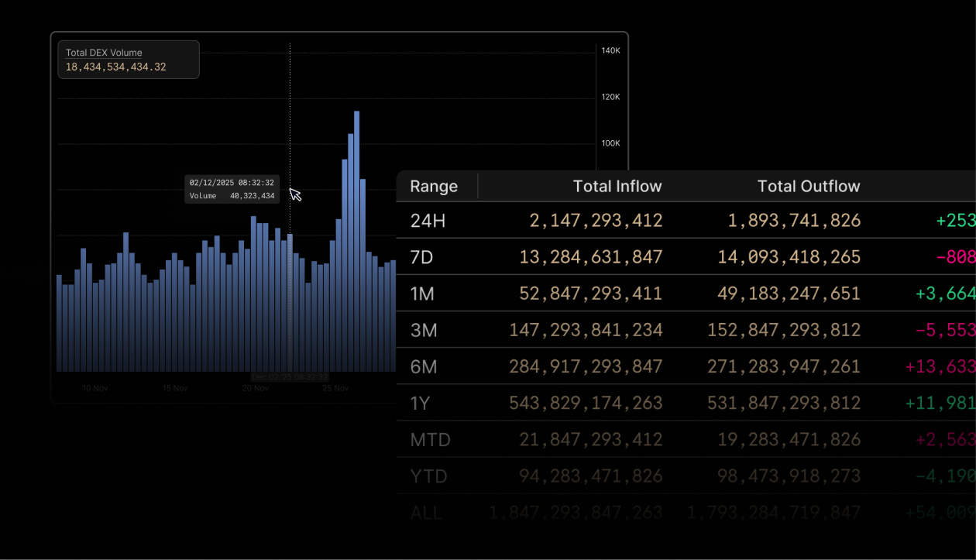Viewport: 976px width, 560px height.
Task: Click outflow value 271,283,947,261
Action: coord(784,366)
